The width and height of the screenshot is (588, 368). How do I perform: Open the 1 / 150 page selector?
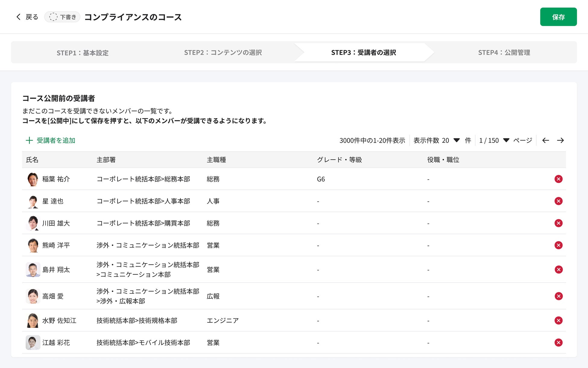[x=494, y=140]
